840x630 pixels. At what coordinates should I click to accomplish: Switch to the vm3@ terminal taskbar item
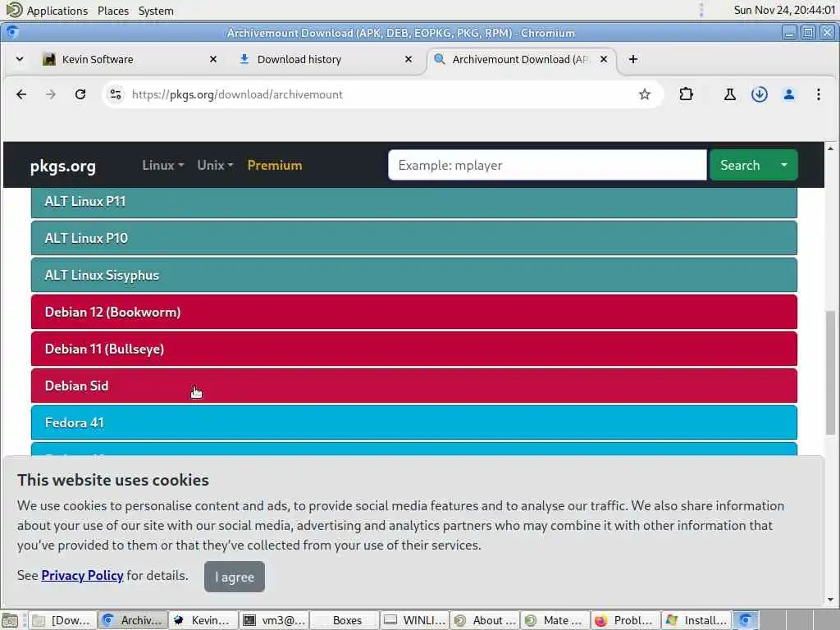273,620
